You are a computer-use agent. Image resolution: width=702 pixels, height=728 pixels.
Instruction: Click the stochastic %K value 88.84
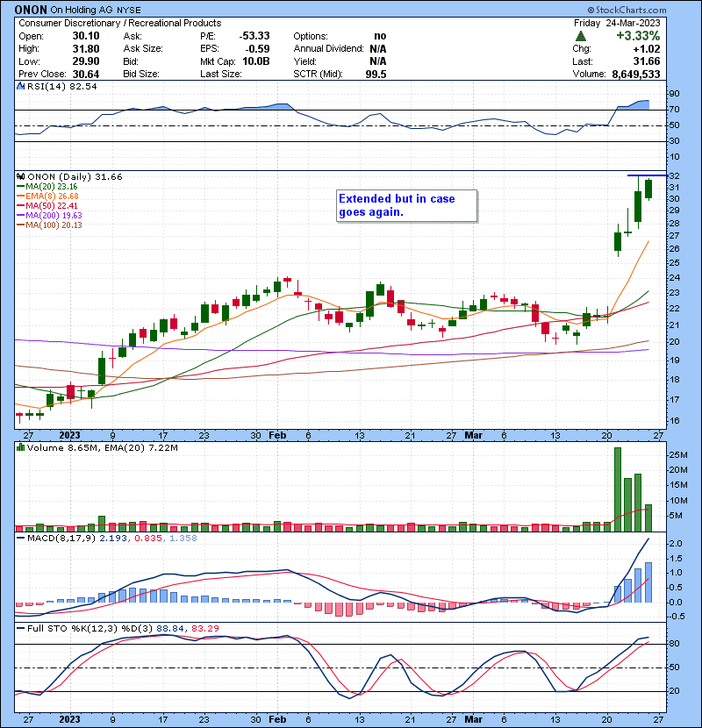170,629
